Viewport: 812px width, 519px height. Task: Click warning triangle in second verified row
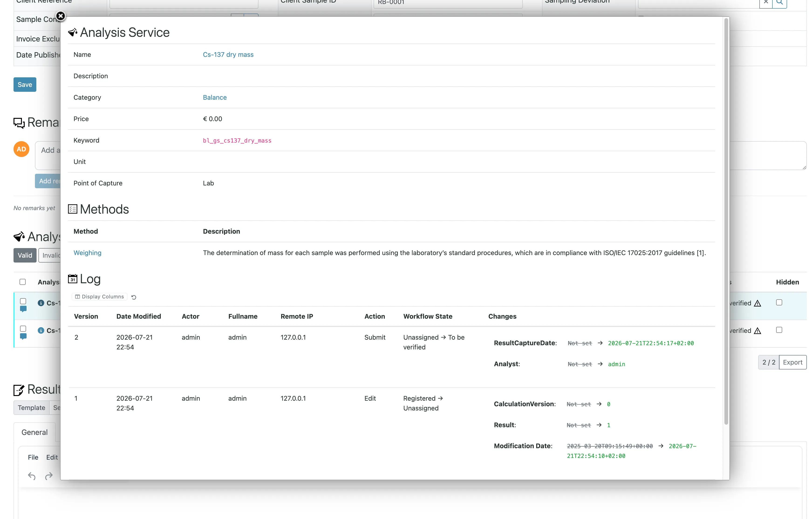pyautogui.click(x=757, y=331)
